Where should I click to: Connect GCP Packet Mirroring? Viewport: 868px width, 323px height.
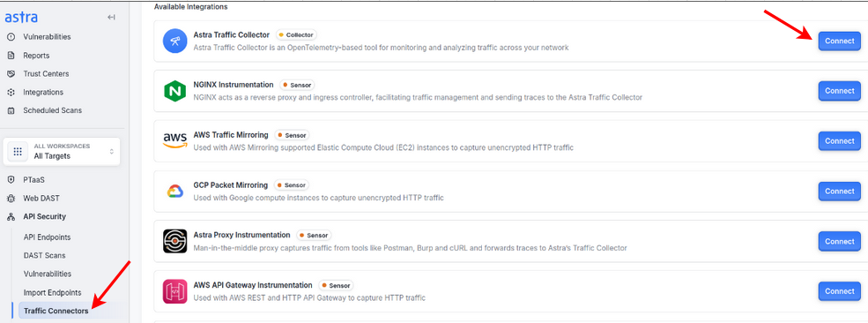[x=839, y=192]
